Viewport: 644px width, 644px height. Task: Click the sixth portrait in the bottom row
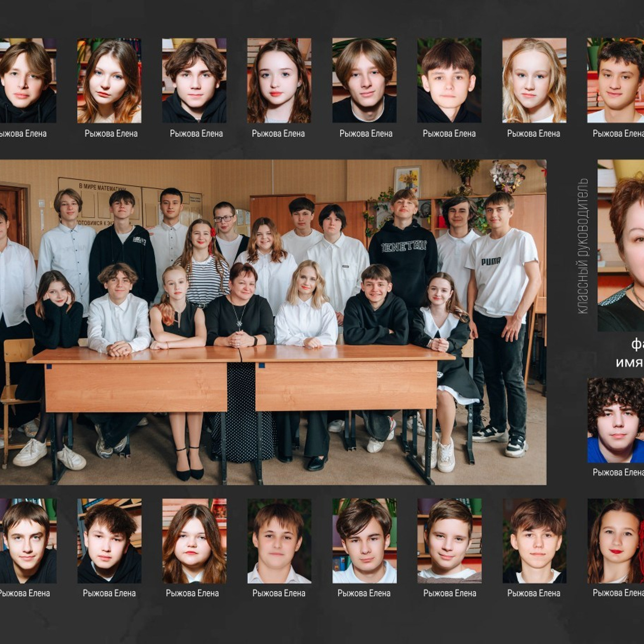point(449,541)
